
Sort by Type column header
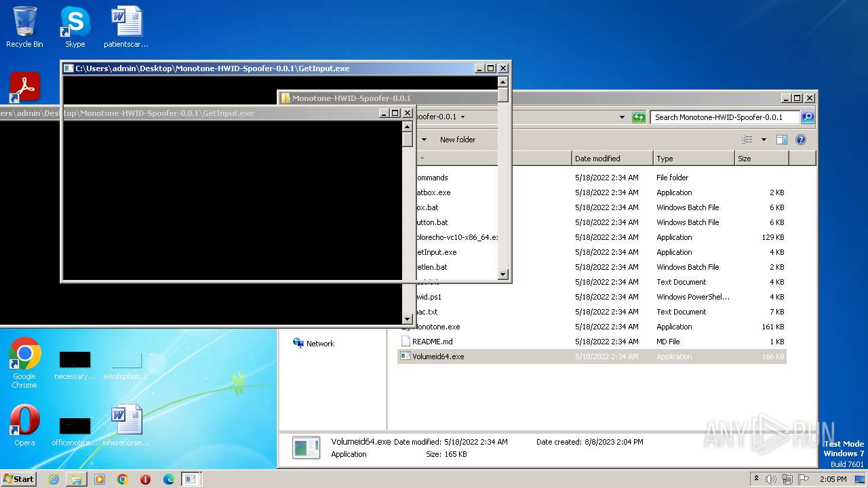[694, 159]
